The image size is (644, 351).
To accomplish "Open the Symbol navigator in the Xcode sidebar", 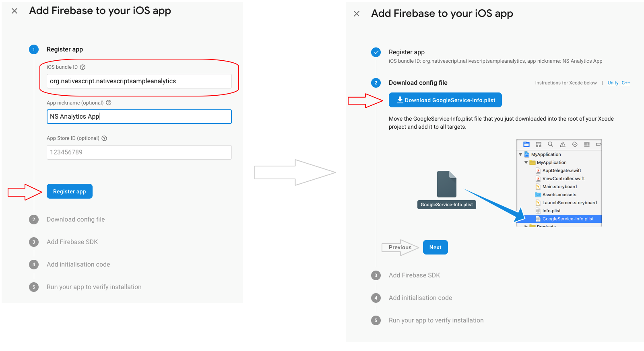I will point(539,144).
